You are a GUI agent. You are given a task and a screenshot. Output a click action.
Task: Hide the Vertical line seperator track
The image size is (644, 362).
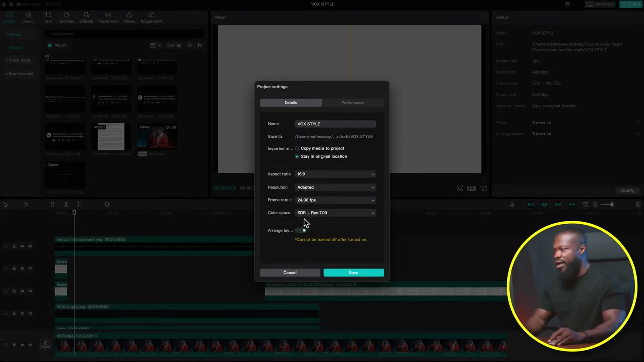pyautogui.click(x=22, y=246)
